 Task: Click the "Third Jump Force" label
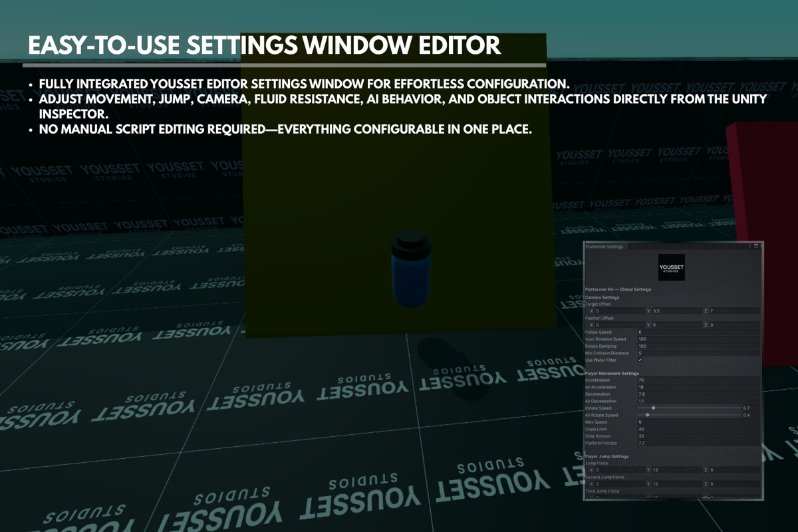click(600, 491)
